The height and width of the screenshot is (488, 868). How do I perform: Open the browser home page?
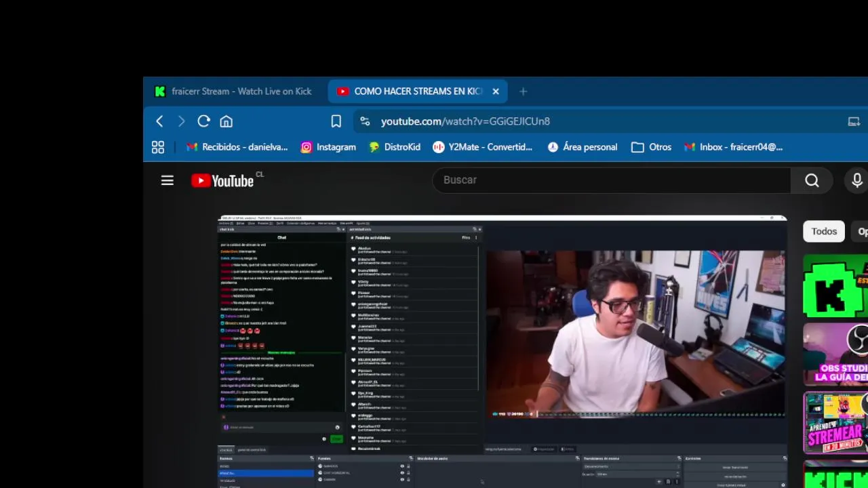click(226, 121)
